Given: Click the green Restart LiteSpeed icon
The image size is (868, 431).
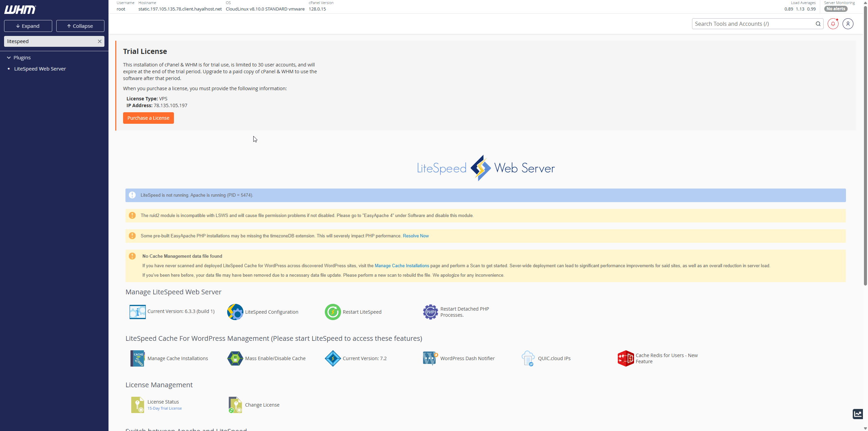Looking at the screenshot, I should (x=333, y=312).
